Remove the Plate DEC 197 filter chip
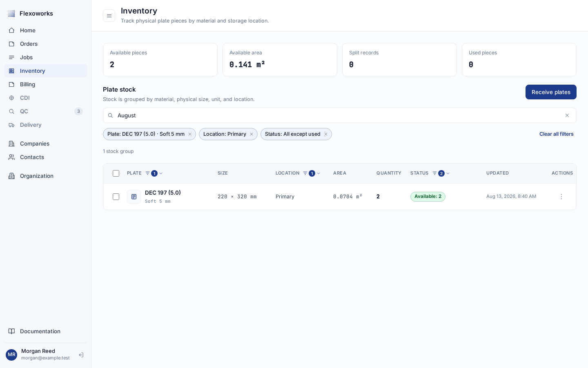 pos(190,134)
